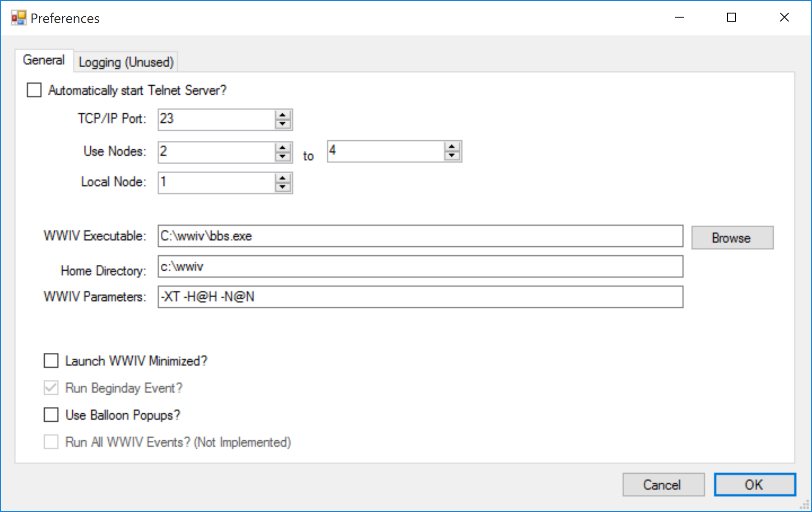
Task: Click the Use Nodes end field
Action: (386, 152)
